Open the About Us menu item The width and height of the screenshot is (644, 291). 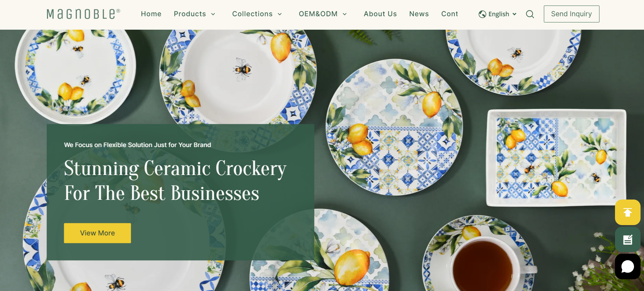[380, 14]
